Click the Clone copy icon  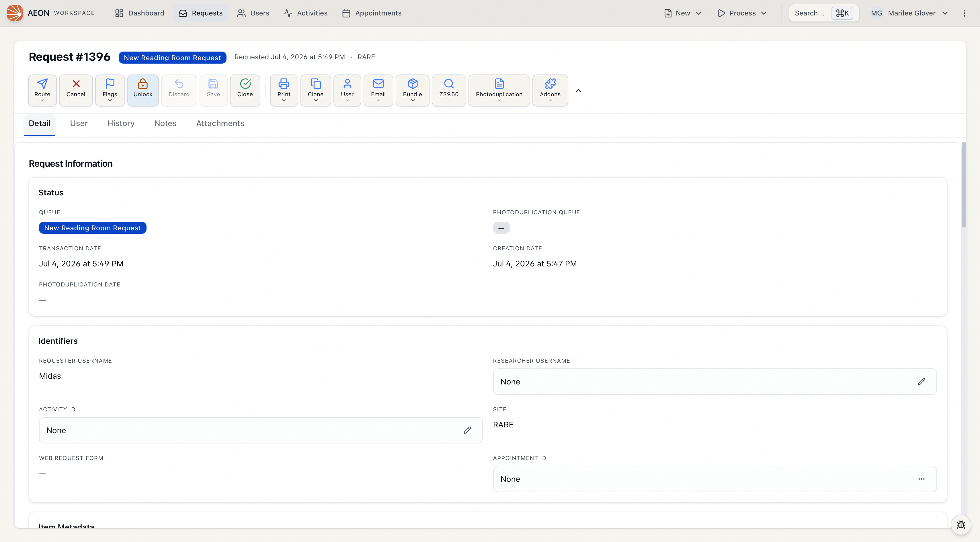[x=316, y=83]
